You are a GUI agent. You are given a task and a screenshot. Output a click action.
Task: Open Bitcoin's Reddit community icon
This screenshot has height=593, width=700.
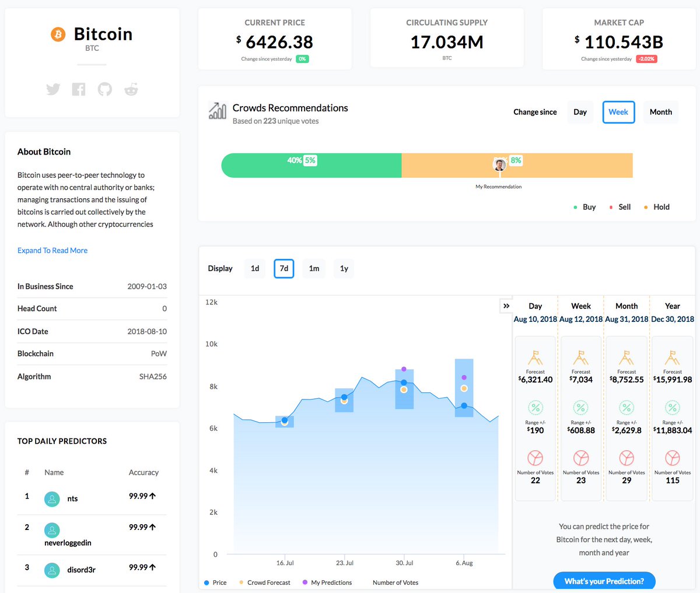coord(131,89)
